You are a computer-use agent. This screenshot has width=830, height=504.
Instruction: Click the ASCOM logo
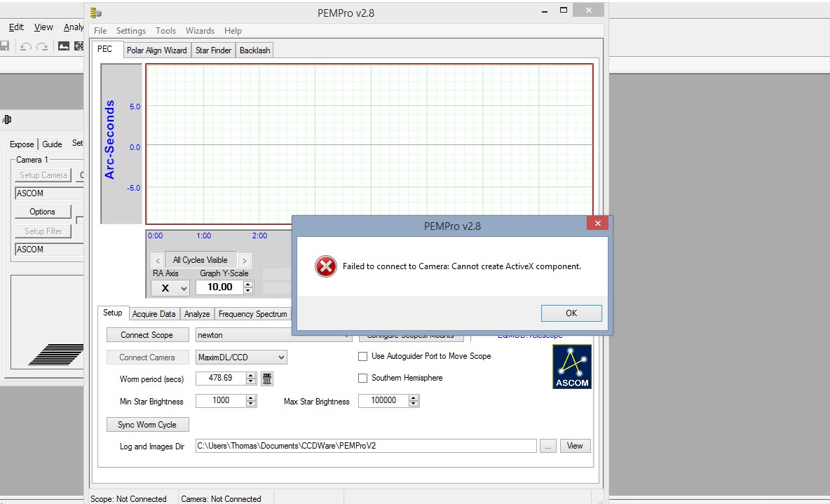pos(572,367)
